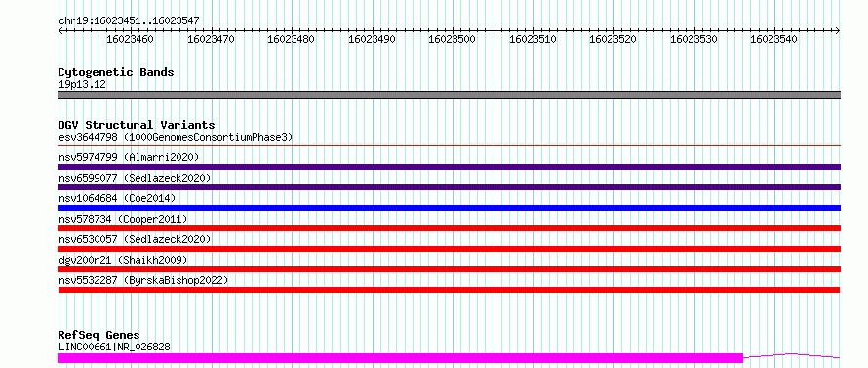This screenshot has width=868, height=368.
Task: Click the dgv200n21 (Shaikh2009) label
Action: (122, 260)
